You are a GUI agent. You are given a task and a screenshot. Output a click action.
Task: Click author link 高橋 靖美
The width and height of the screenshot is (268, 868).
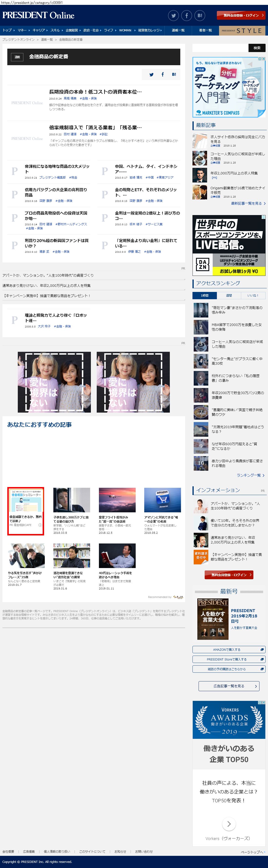(70, 98)
